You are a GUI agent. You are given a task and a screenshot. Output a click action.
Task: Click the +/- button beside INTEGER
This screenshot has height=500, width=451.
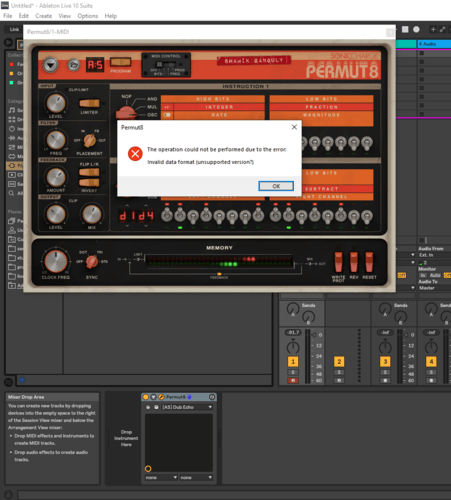coord(167,107)
